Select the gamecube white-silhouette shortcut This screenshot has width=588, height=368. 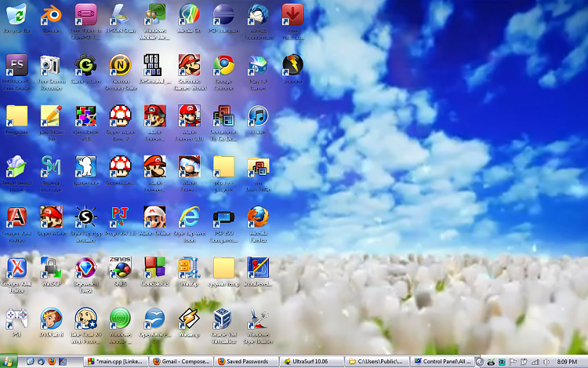point(86,166)
